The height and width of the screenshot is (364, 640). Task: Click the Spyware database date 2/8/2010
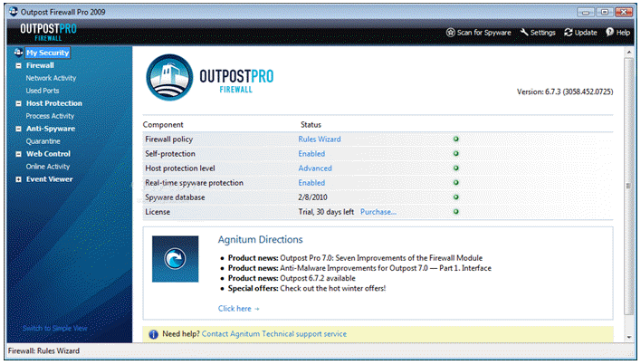coord(313,197)
